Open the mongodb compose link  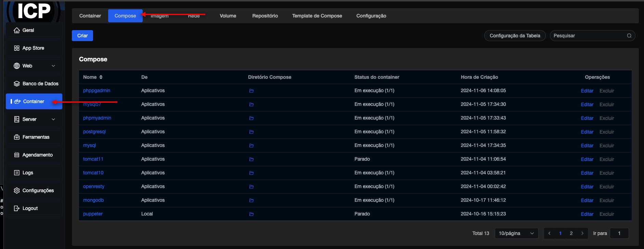coord(93,200)
